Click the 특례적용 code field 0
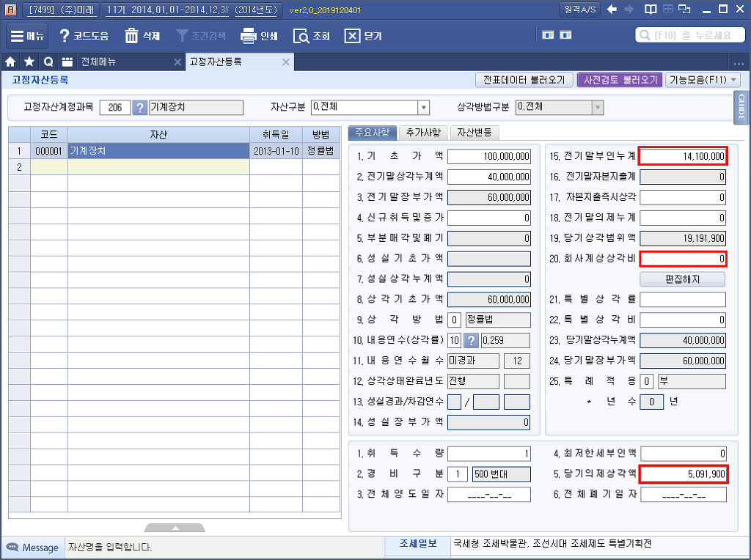 [x=646, y=381]
